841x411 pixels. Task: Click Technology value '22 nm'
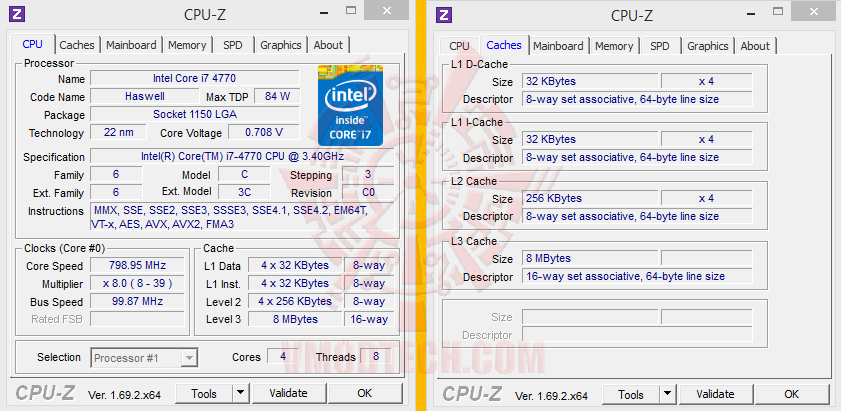click(x=118, y=132)
